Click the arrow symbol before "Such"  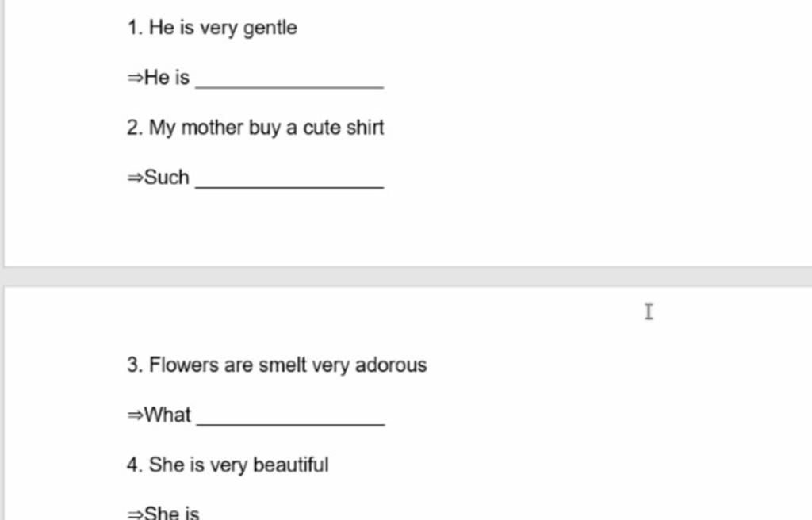coord(135,178)
